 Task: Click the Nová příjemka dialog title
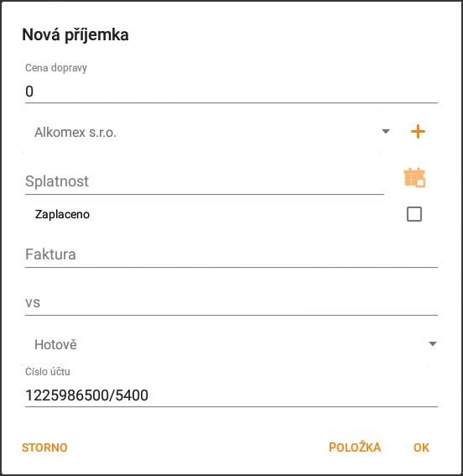pos(75,34)
